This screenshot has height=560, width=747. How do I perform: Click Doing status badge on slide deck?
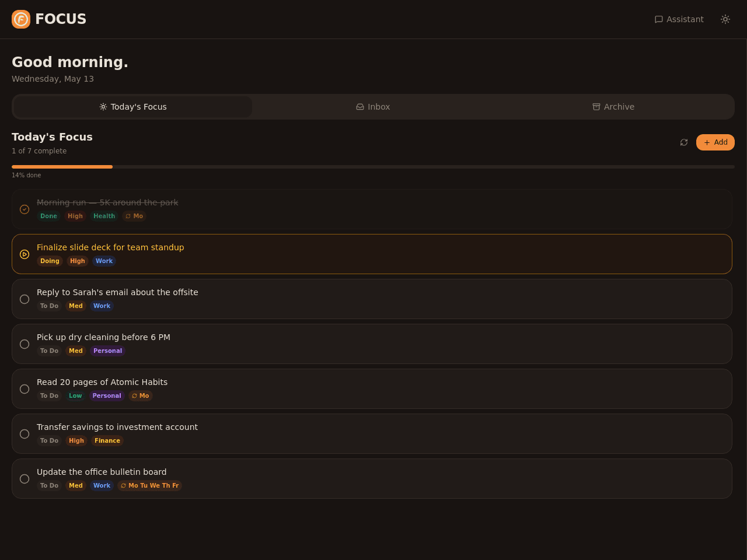click(50, 261)
